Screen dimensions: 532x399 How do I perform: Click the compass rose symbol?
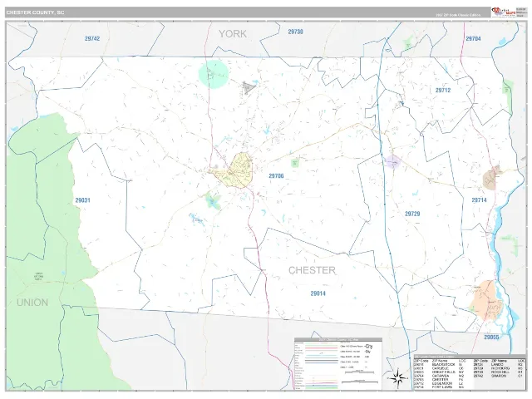398,377
